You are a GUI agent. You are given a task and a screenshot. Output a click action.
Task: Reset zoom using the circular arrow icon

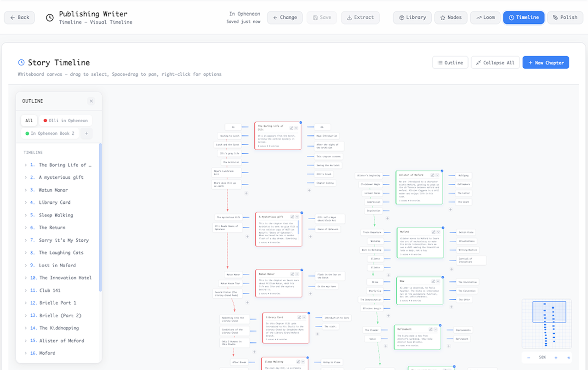[569, 358]
